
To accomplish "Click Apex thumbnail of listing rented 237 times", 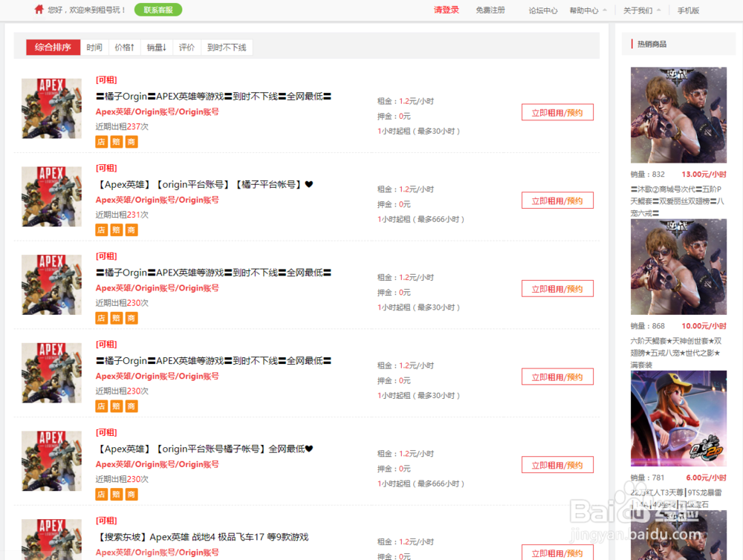I will pos(52,108).
